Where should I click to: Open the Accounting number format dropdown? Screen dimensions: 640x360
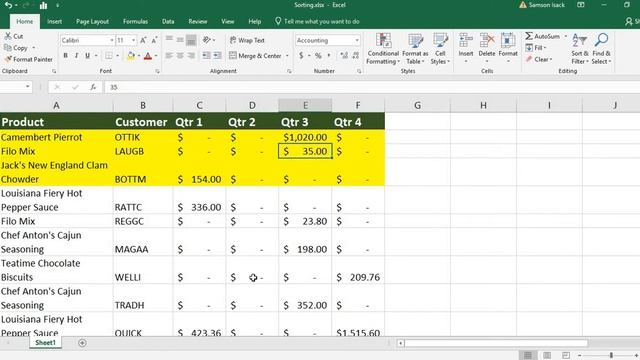(x=357, y=40)
